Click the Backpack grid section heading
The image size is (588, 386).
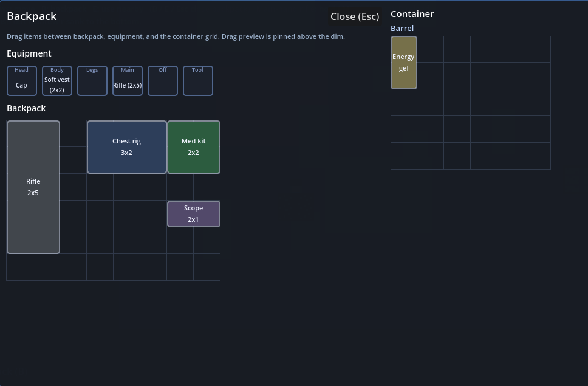[26, 108]
